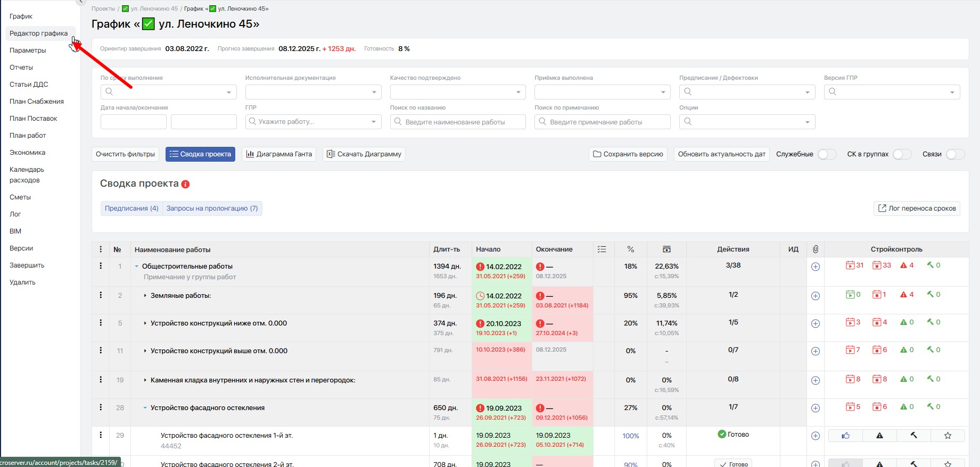Open the three-dot menu for Земляные работы row
The width and height of the screenshot is (980, 467).
[x=101, y=295]
